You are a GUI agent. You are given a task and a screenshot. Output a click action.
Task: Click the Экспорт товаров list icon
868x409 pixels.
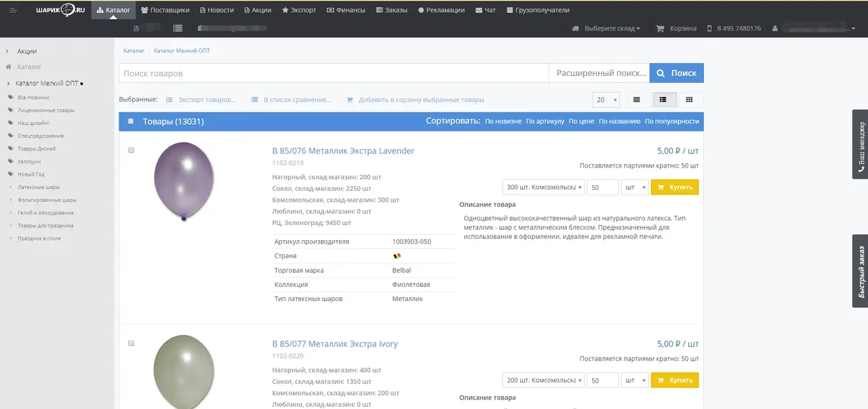pyautogui.click(x=170, y=100)
